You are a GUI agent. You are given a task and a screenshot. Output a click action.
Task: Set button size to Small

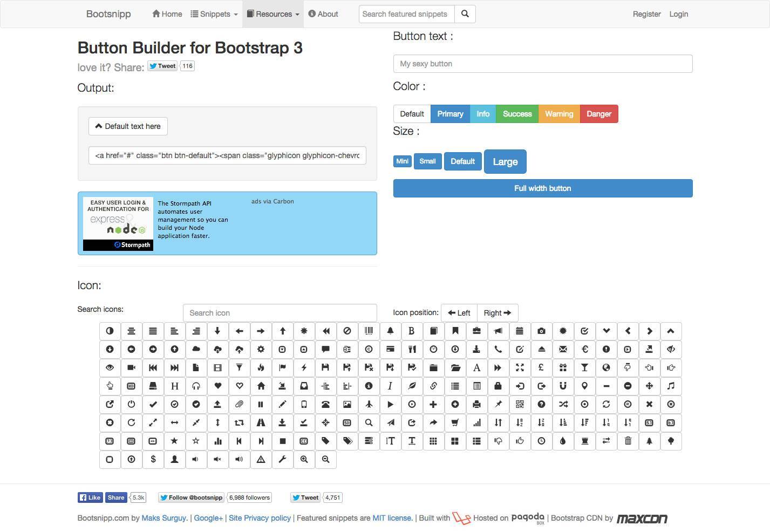[x=427, y=161]
